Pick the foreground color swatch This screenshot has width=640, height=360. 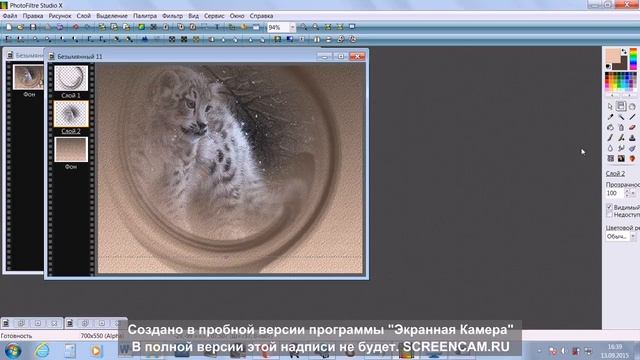[x=612, y=55]
